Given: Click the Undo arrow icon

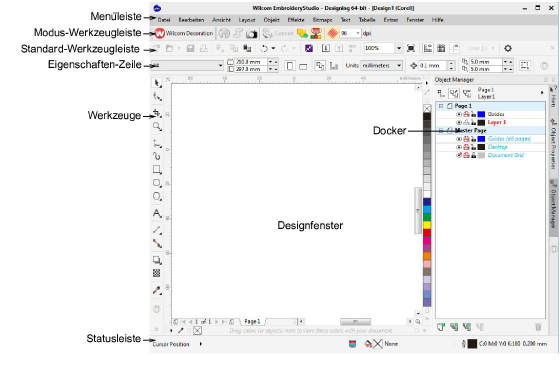Looking at the screenshot, I should (264, 48).
